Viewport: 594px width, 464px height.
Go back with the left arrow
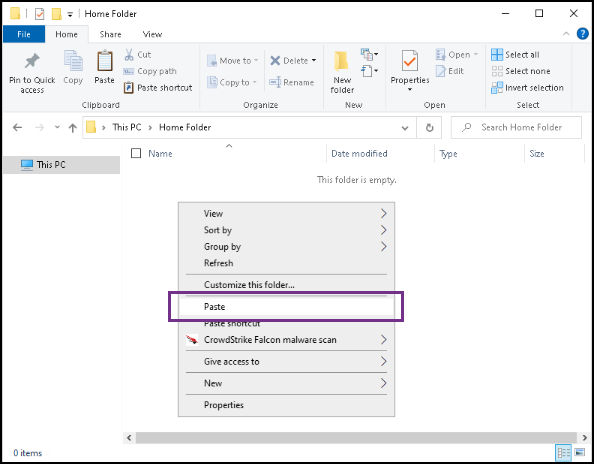pyautogui.click(x=17, y=128)
